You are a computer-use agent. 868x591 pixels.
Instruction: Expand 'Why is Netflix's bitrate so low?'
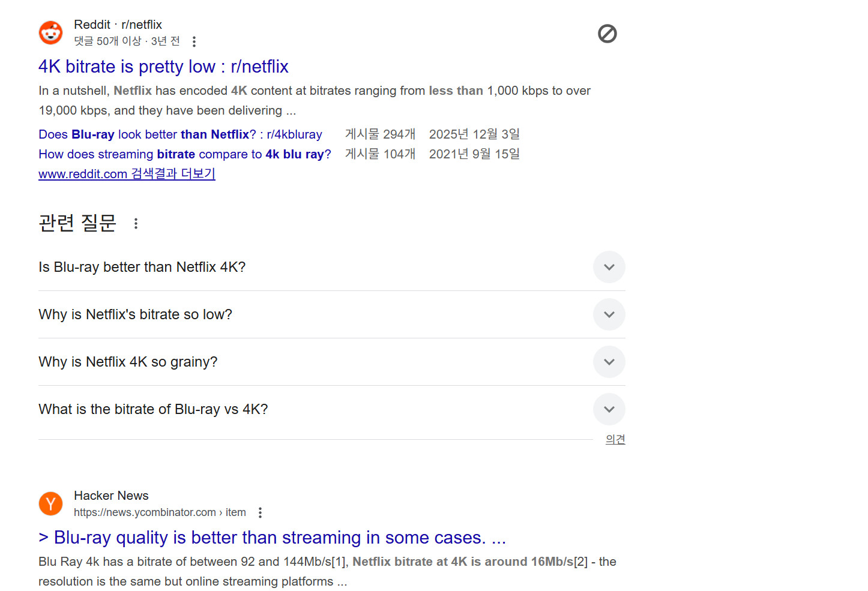[x=609, y=314]
